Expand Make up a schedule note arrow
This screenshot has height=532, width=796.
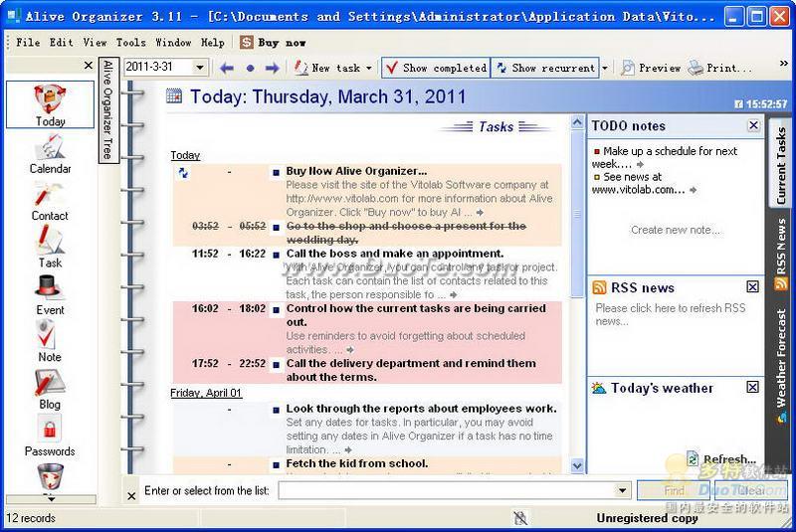coord(640,164)
